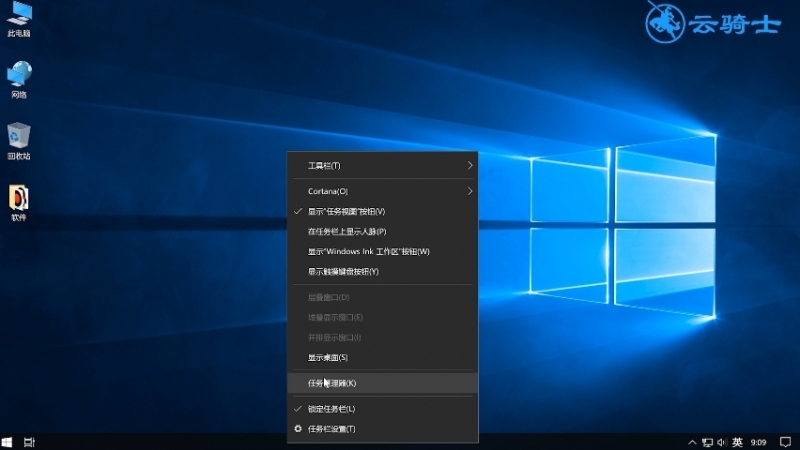Toggle 锁定任务栏(L) checkmark
The image size is (800, 450).
click(x=383, y=409)
